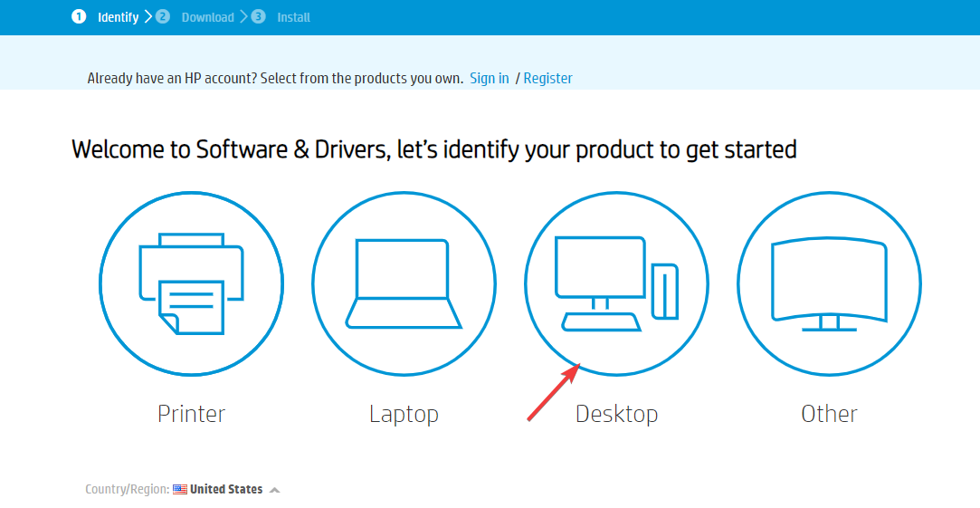Choose the Laptop product icon
Image resolution: width=980 pixels, height=508 pixels.
pyautogui.click(x=404, y=283)
